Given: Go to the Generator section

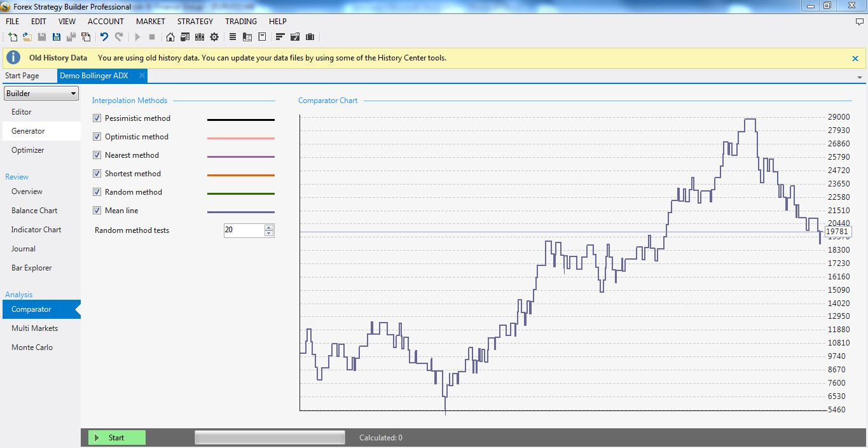Looking at the screenshot, I should (x=41, y=131).
